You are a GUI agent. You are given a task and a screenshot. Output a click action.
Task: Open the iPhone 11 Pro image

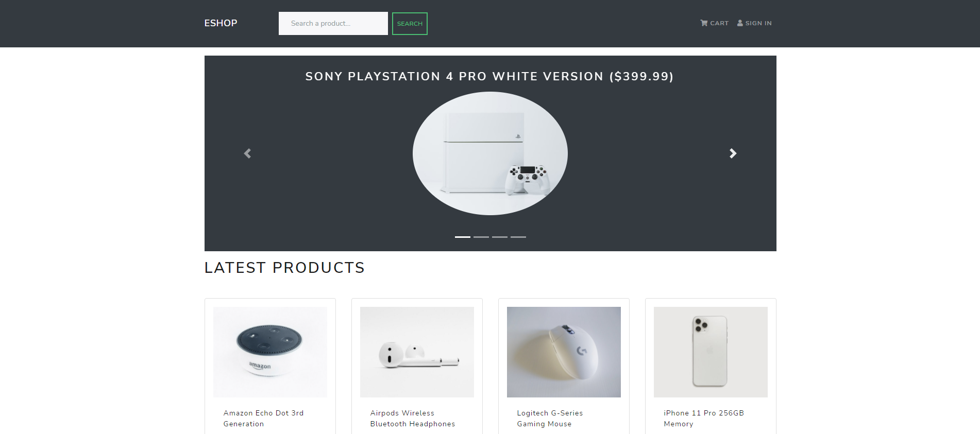[x=711, y=352]
